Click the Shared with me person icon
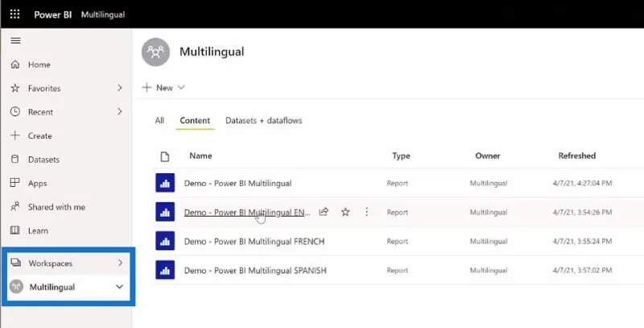Image resolution: width=644 pixels, height=328 pixels. (15, 207)
